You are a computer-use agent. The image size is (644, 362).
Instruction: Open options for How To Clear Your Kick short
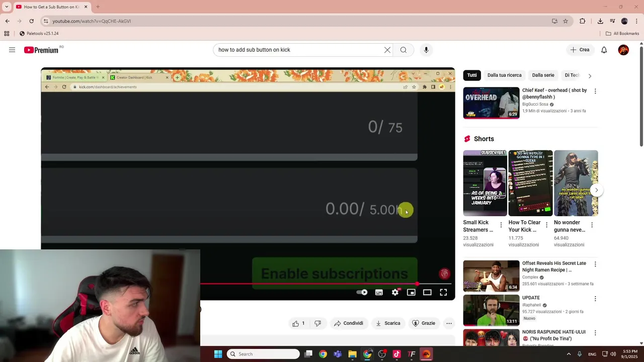tap(546, 225)
